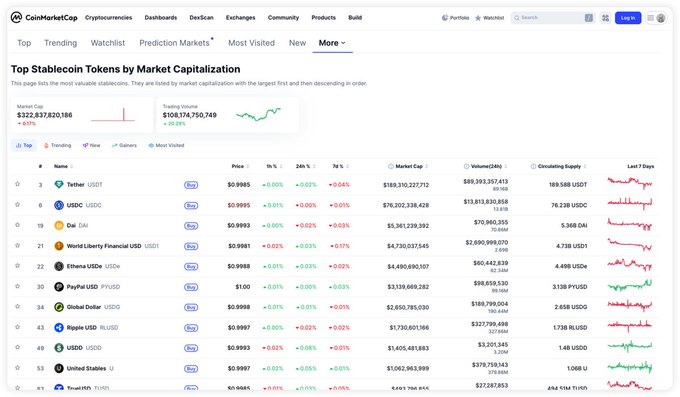Sort by the 24h % column
This screenshot has width=680, height=397.
pos(305,167)
